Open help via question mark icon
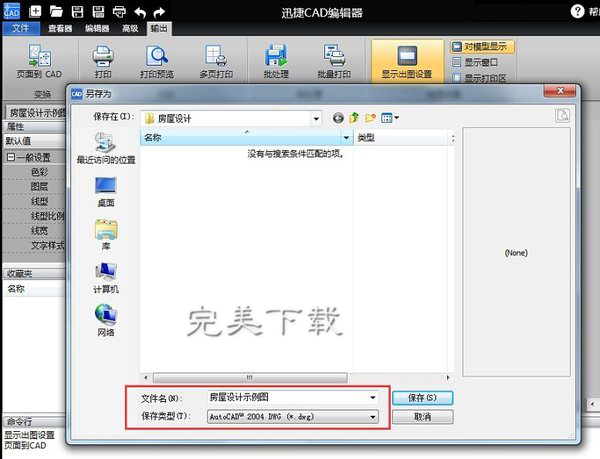Screen dimensions: 600x459 [x=577, y=11]
